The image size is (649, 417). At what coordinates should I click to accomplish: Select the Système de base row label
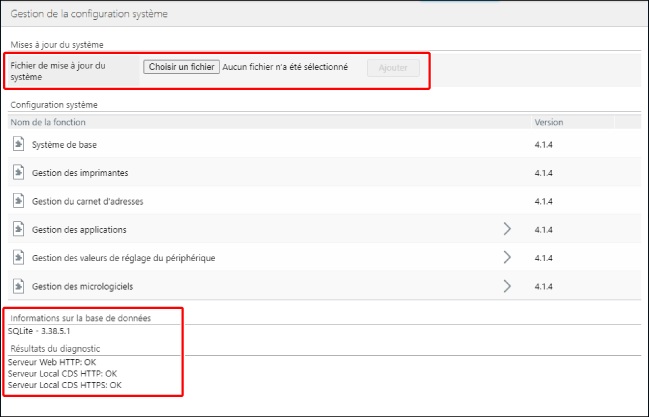pyautogui.click(x=64, y=145)
